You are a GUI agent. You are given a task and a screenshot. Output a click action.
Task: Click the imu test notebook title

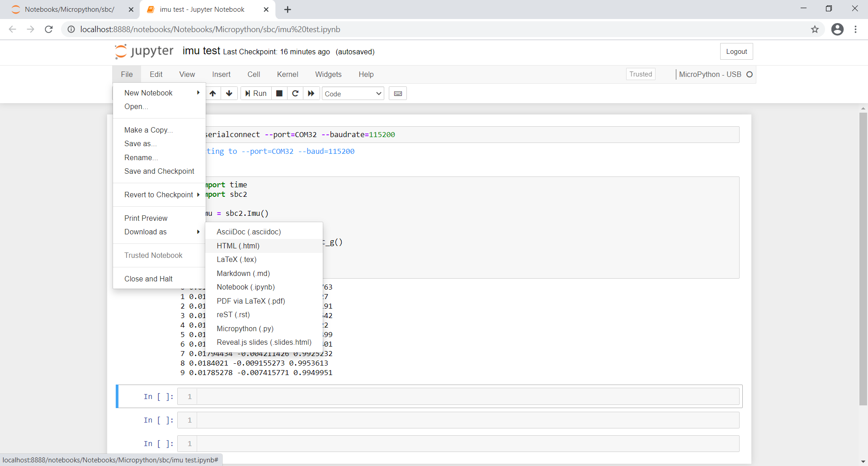201,51
